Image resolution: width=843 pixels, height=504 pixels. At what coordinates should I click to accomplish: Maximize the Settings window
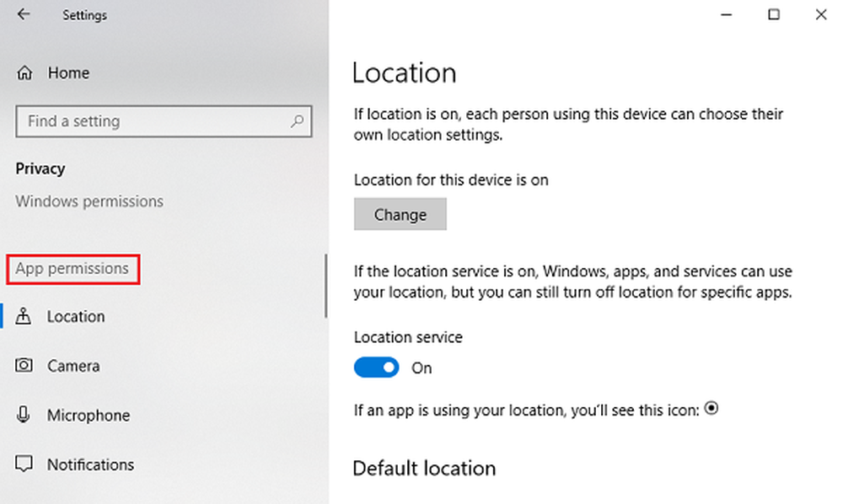coord(774,14)
